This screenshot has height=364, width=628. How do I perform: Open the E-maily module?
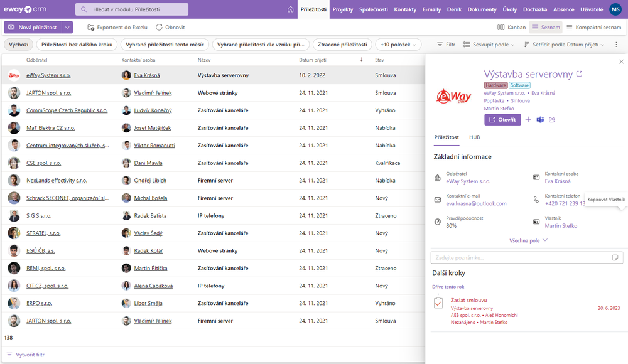431,9
